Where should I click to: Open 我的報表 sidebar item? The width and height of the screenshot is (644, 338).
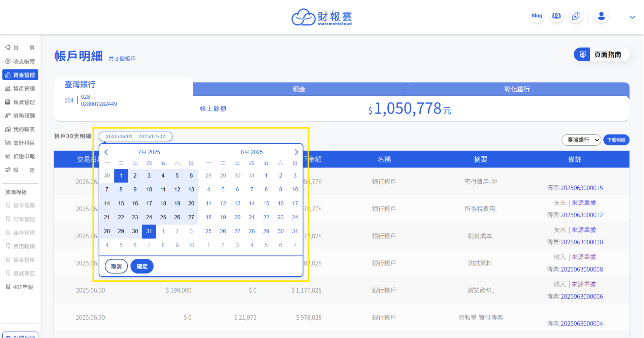coord(20,129)
